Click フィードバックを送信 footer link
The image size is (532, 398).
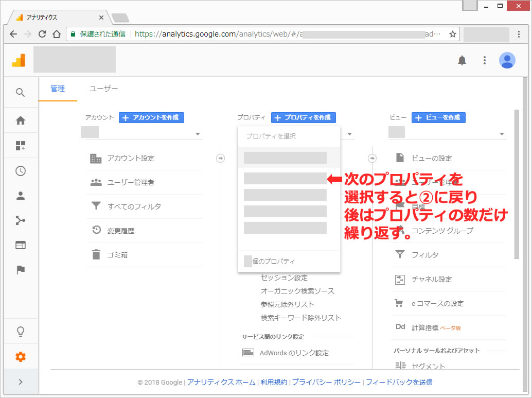click(399, 383)
